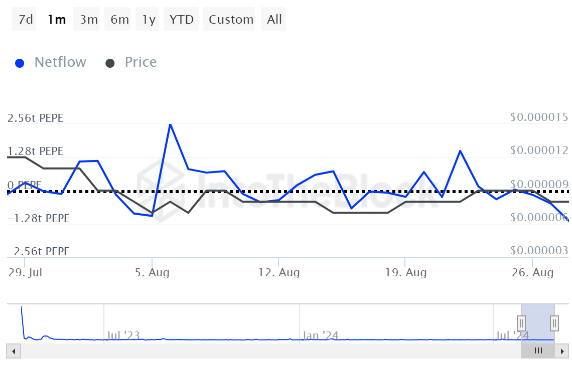Click the right navigator range handle
Viewport: 572px width, 368px height.
(x=554, y=323)
